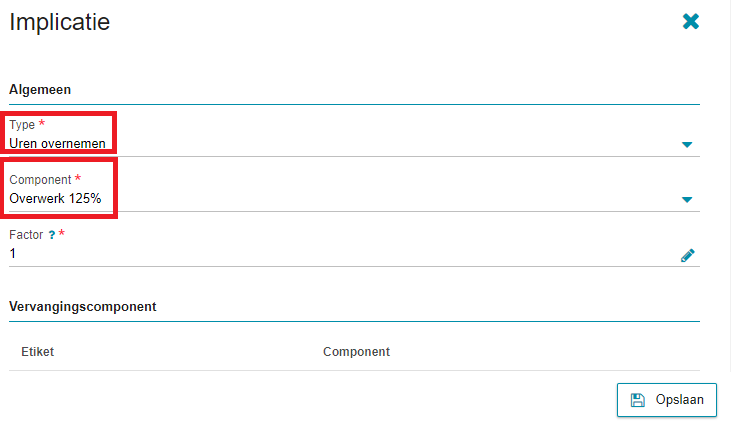Expand the Component dropdown arrow
731x426 pixels.
tap(687, 199)
